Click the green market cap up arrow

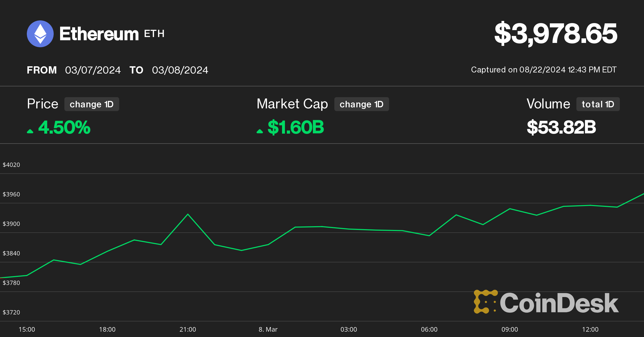click(260, 131)
